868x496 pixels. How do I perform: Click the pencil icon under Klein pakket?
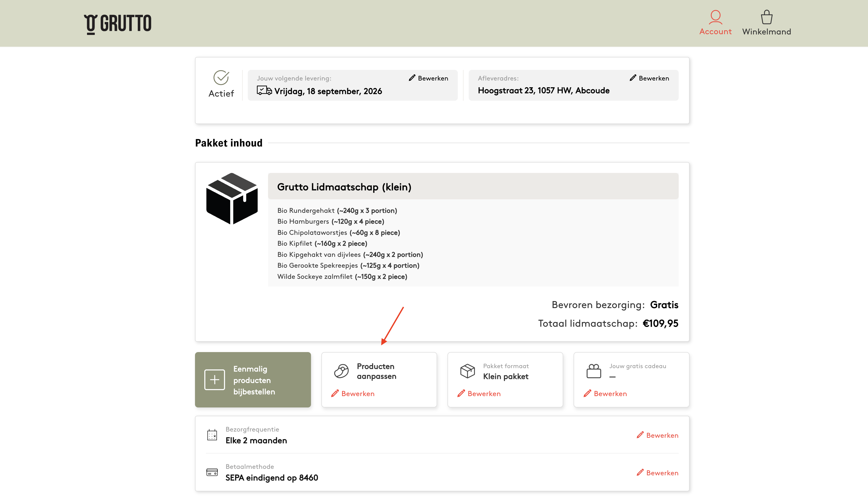click(x=461, y=393)
